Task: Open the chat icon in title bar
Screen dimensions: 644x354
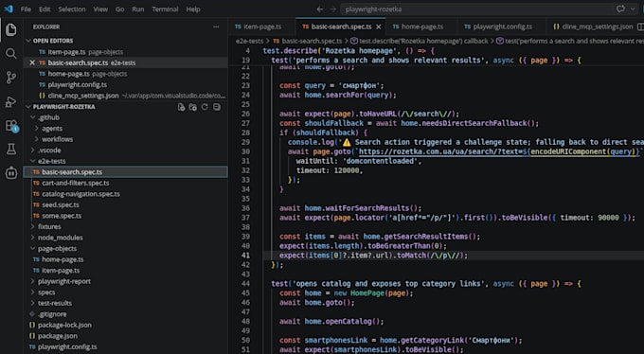Action: [x=620, y=9]
